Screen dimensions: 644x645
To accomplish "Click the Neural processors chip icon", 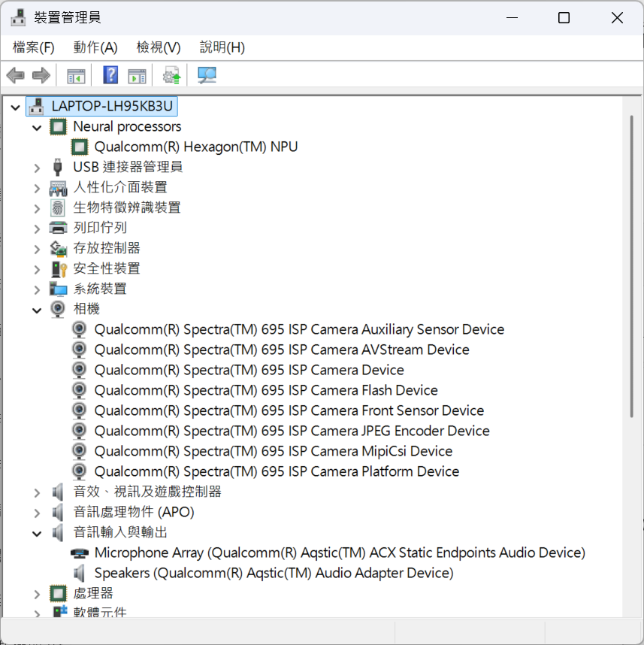I will coord(58,127).
